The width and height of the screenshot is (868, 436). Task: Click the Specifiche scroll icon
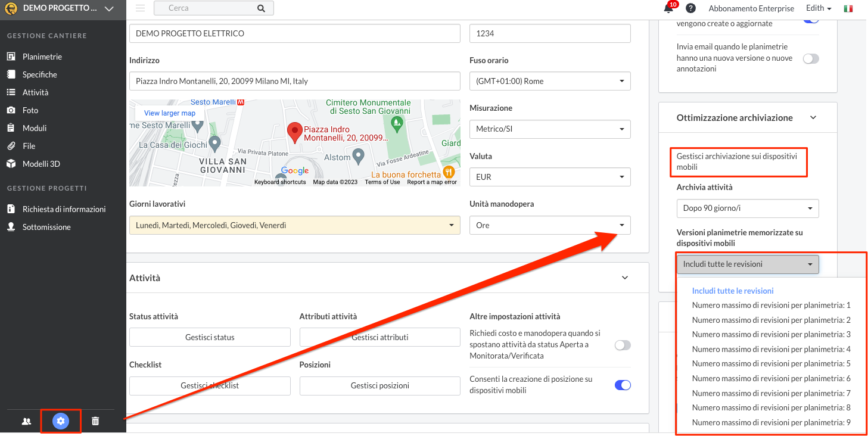[11, 74]
